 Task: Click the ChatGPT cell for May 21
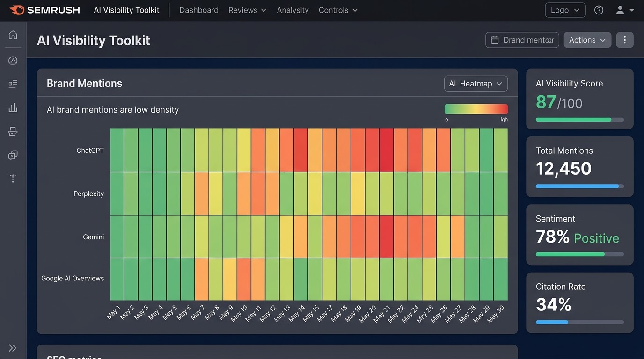pyautogui.click(x=387, y=150)
